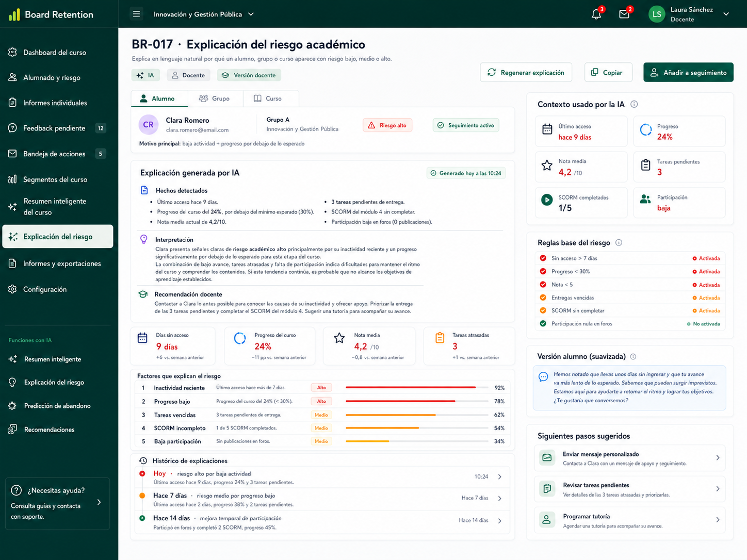Image resolution: width=747 pixels, height=560 pixels.
Task: Open Programar tutoría chevron
Action: tap(718, 520)
